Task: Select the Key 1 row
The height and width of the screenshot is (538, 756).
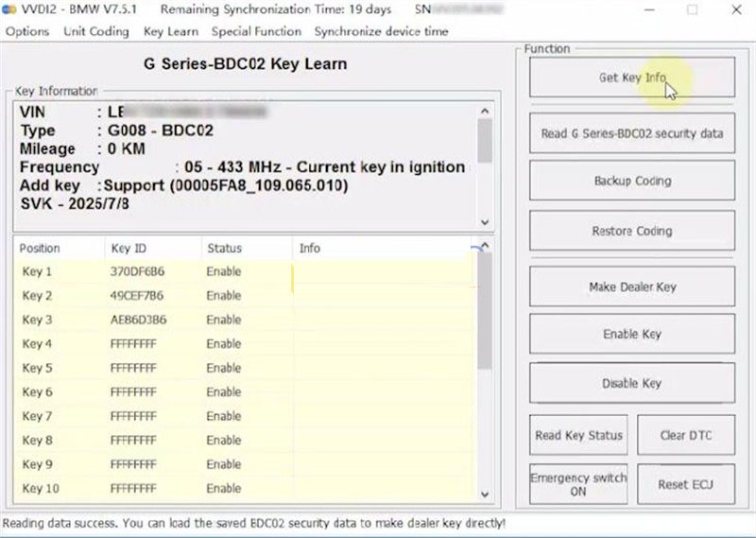Action: pos(244,271)
